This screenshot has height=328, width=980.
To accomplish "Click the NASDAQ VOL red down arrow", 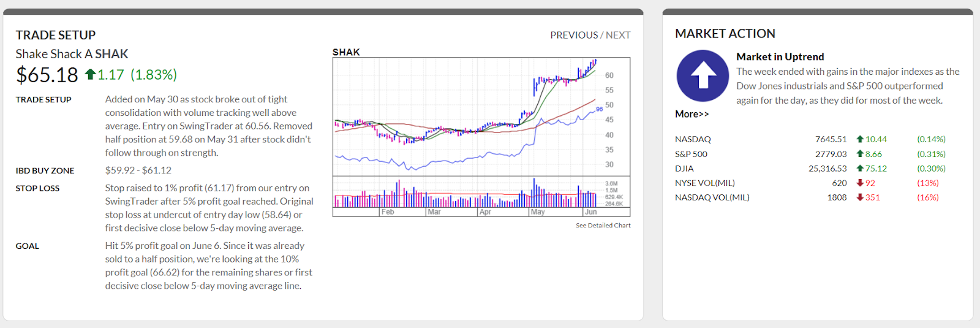I will pos(860,197).
